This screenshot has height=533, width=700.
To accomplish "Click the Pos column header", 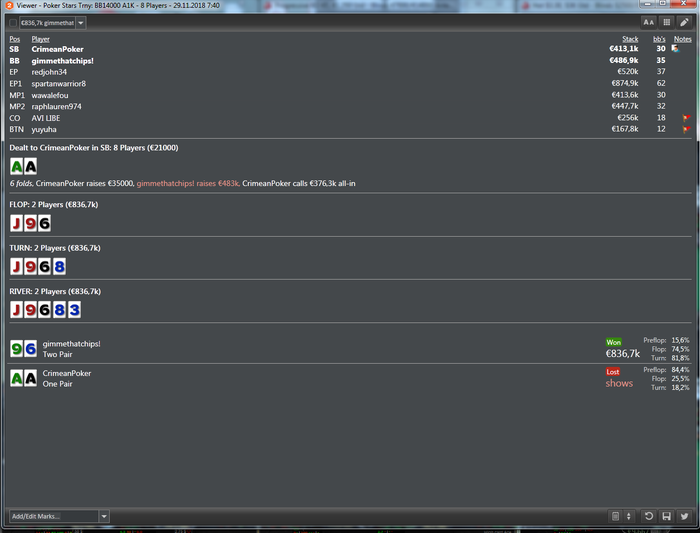I will click(x=15, y=39).
